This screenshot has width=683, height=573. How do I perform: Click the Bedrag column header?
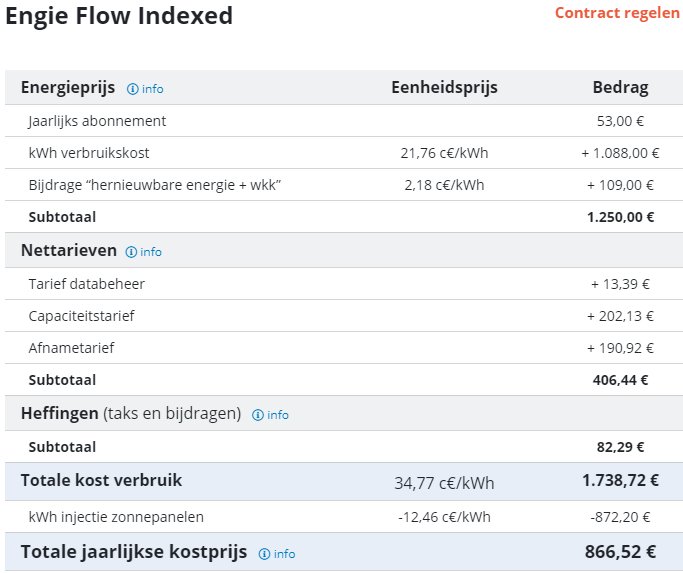pos(620,88)
